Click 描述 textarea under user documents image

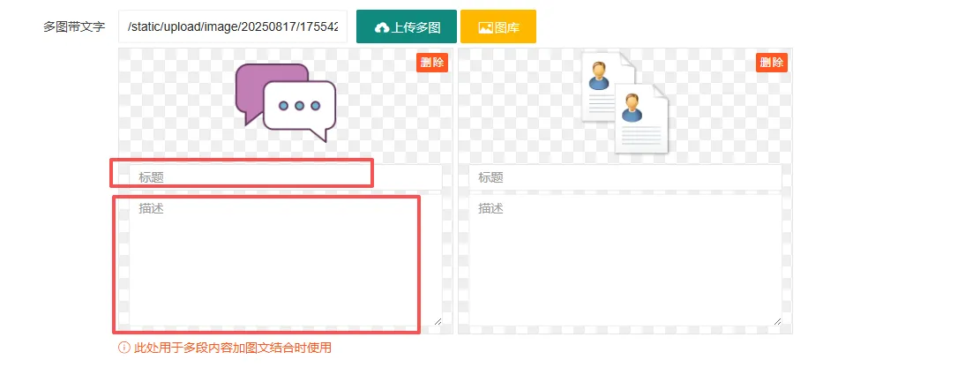tap(625, 260)
